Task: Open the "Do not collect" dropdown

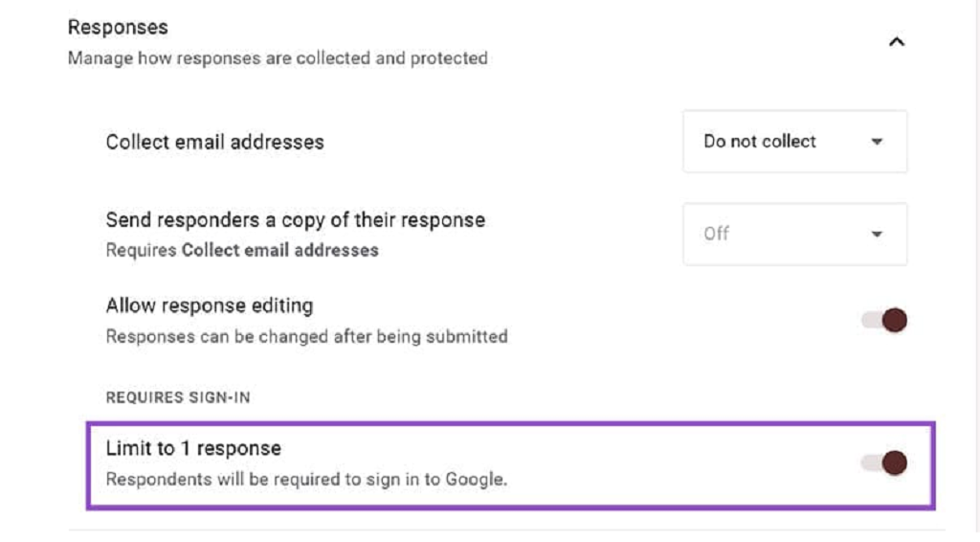Action: (794, 142)
